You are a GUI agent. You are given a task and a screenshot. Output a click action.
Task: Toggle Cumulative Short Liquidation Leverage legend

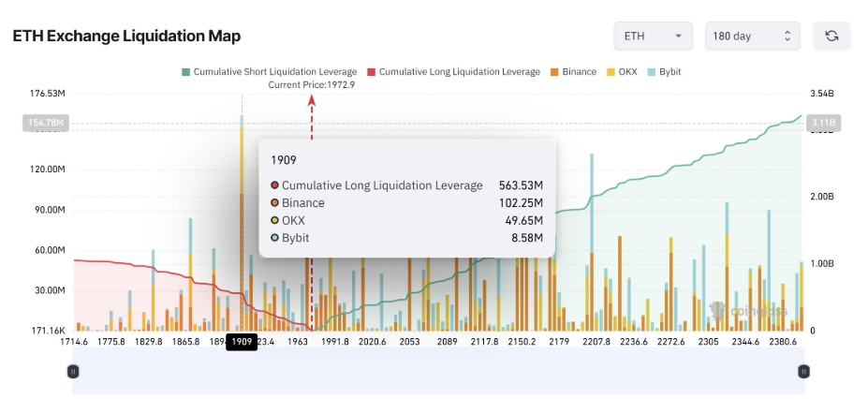(269, 72)
